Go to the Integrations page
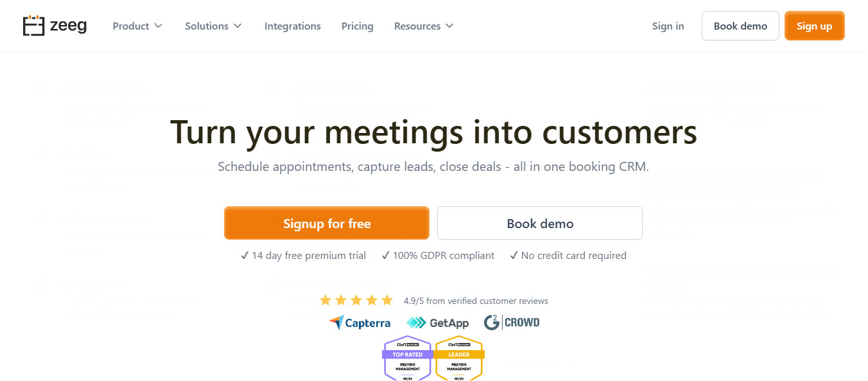Image resolution: width=868 pixels, height=381 pixels. click(293, 26)
